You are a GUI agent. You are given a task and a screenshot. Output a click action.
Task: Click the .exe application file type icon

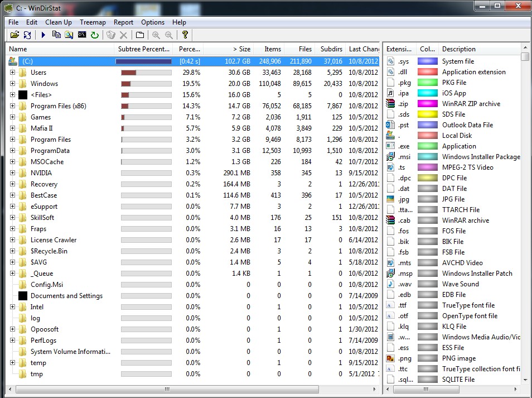click(x=390, y=146)
